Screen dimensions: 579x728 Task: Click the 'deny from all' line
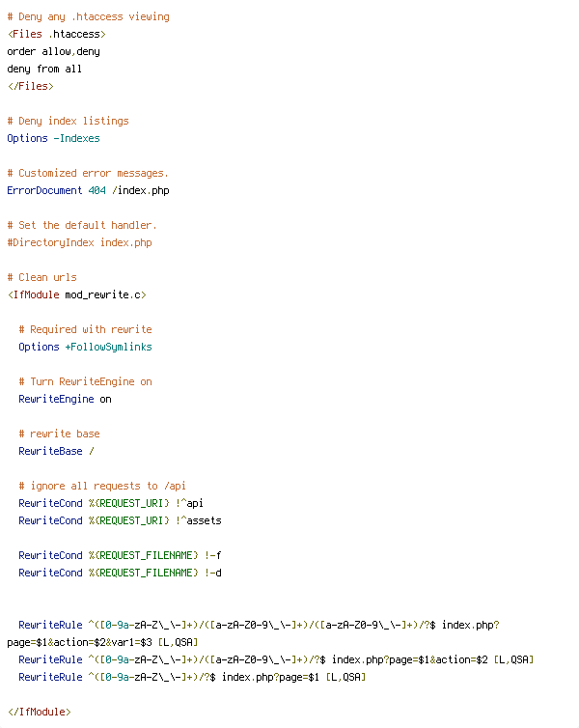tap(44, 70)
